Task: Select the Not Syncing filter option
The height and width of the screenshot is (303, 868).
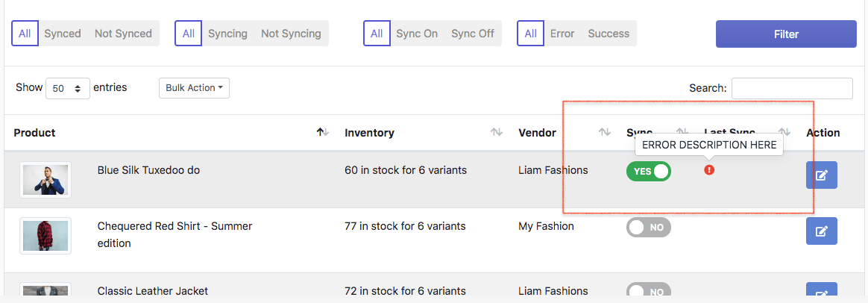Action: click(291, 34)
